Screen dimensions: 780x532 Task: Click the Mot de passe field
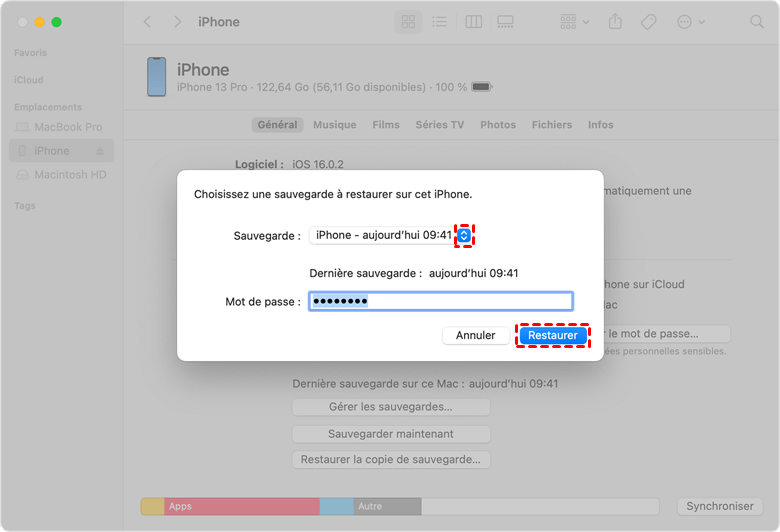(x=440, y=301)
